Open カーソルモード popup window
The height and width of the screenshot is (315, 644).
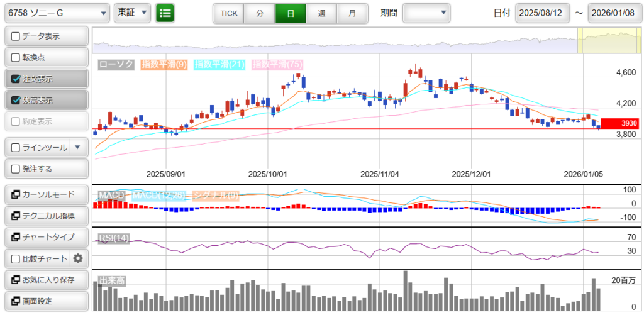coord(46,194)
